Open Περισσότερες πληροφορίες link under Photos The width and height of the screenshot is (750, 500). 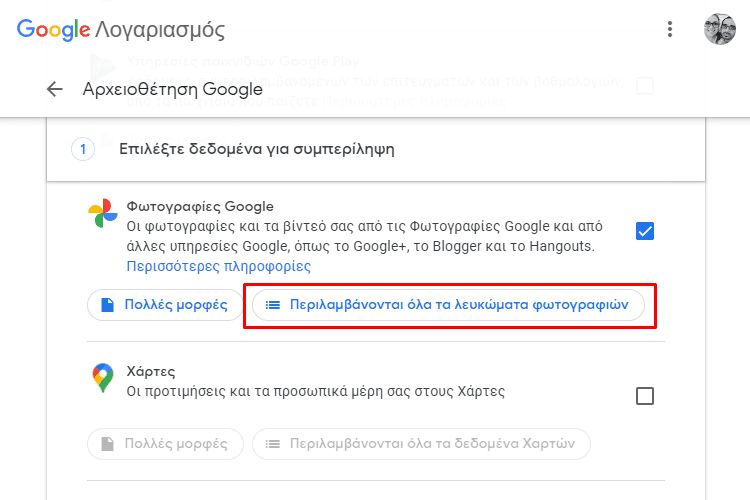[x=219, y=266]
